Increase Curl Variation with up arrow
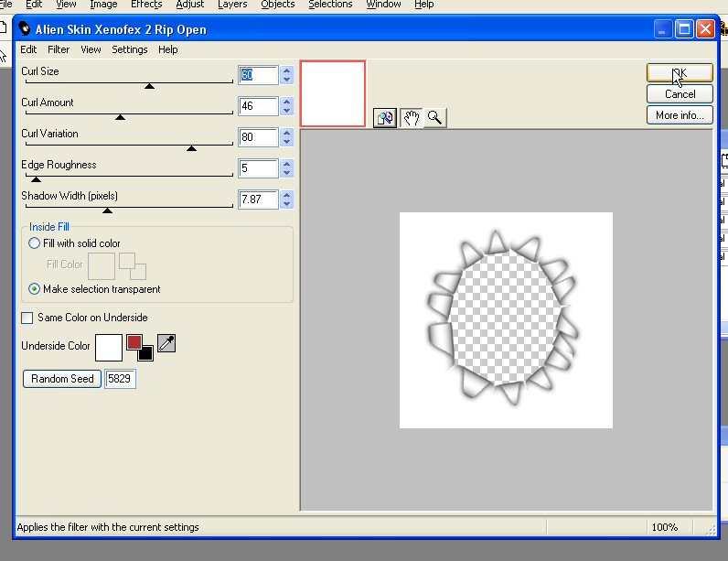This screenshot has height=561, width=728. coord(287,134)
